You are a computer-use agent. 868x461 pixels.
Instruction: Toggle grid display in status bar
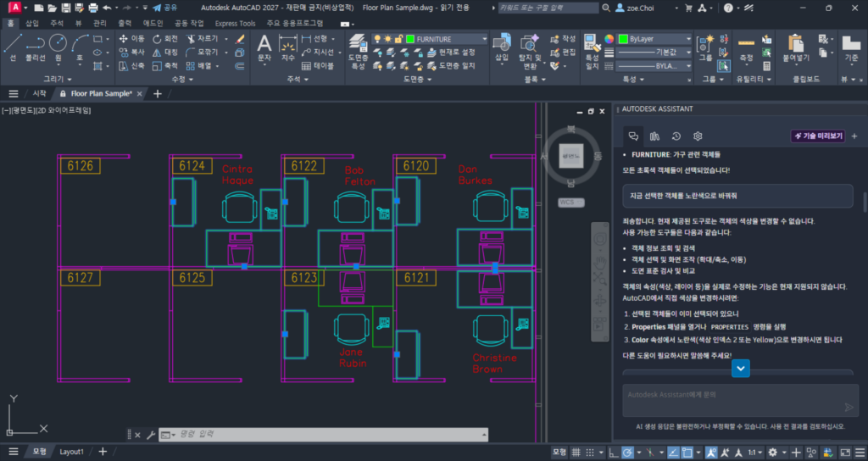point(576,453)
